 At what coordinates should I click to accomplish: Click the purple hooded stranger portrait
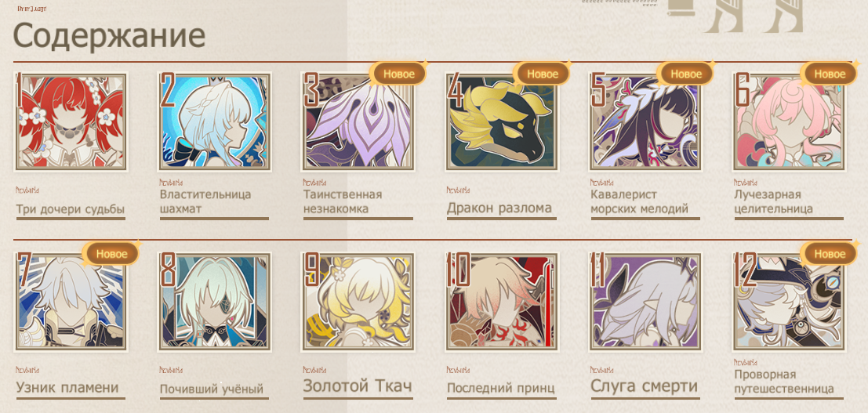[x=358, y=121]
